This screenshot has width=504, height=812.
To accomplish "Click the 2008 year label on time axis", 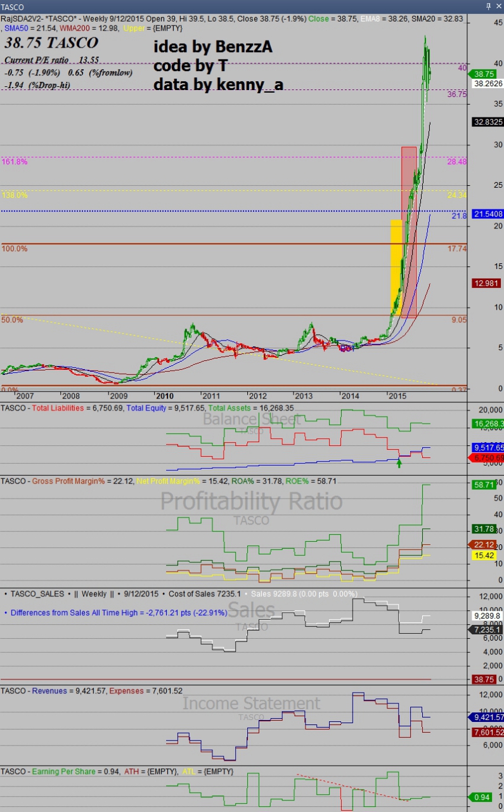I will click(72, 395).
